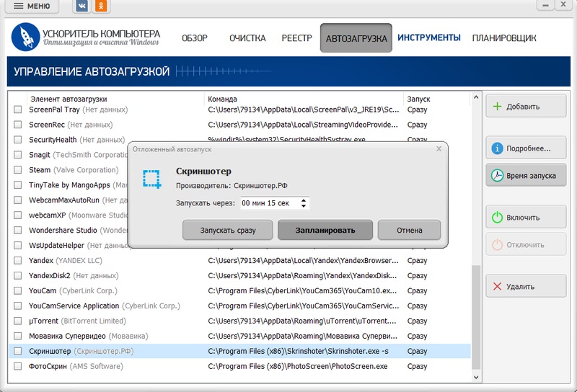The width and height of the screenshot is (577, 392).
Task: Click the Запланировать button
Action: click(x=325, y=230)
